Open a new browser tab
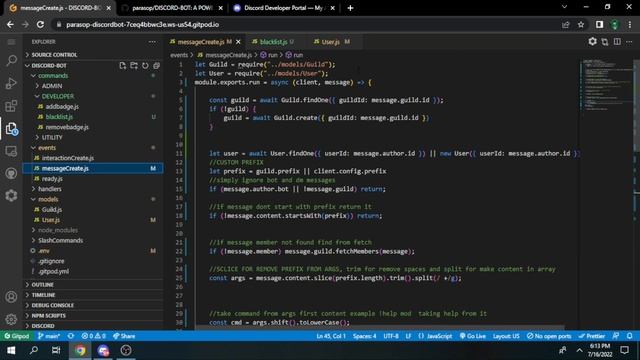This screenshot has height=360, width=640. click(350, 8)
